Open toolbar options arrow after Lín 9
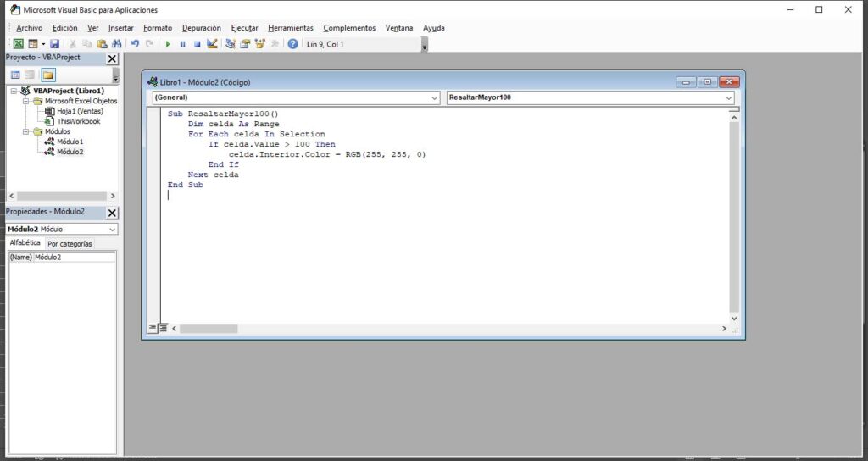868x461 pixels. point(425,45)
